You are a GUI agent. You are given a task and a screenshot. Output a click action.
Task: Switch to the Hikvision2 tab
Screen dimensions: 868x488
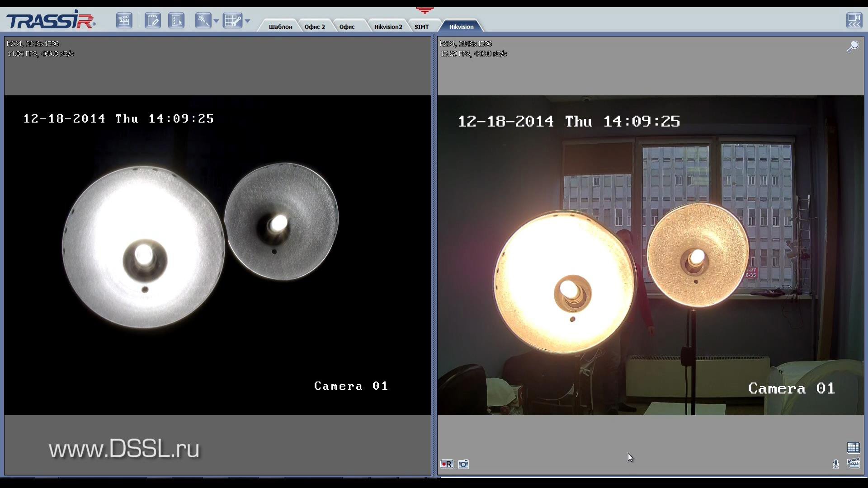[x=388, y=27]
